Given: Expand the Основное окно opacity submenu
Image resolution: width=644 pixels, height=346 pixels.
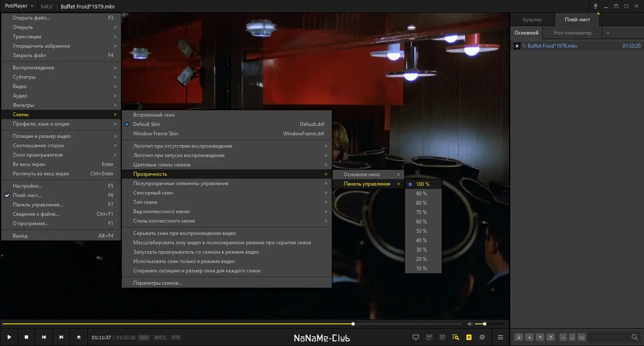Looking at the screenshot, I should (x=368, y=174).
